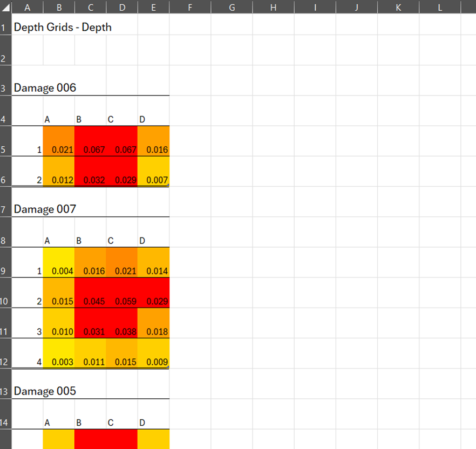476x449 pixels.
Task: Select the cell with value 0.010
Action: coord(59,323)
